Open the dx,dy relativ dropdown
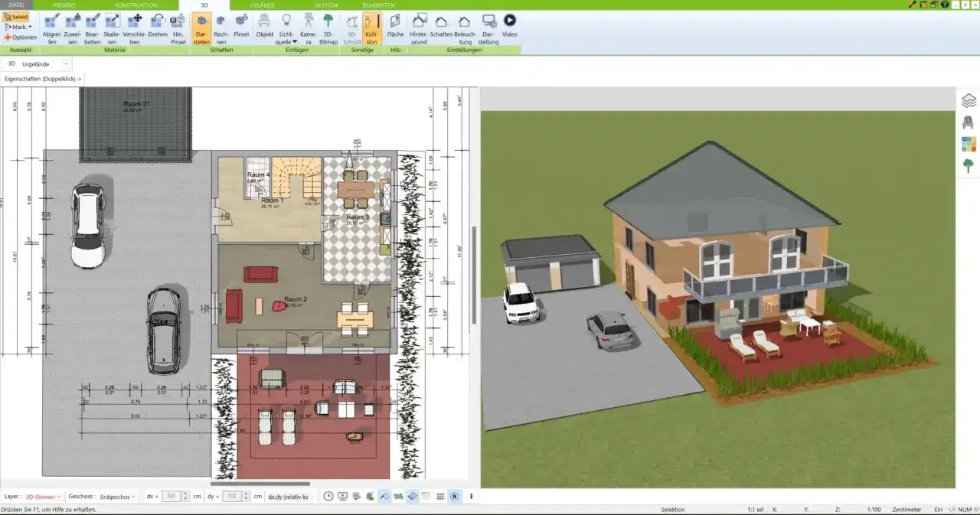The image size is (980, 515). click(x=290, y=497)
